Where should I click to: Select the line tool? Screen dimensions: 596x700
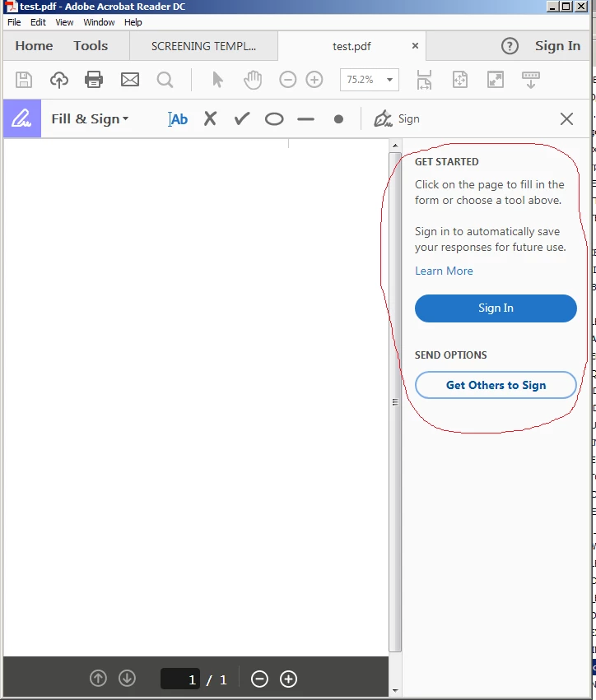(306, 119)
